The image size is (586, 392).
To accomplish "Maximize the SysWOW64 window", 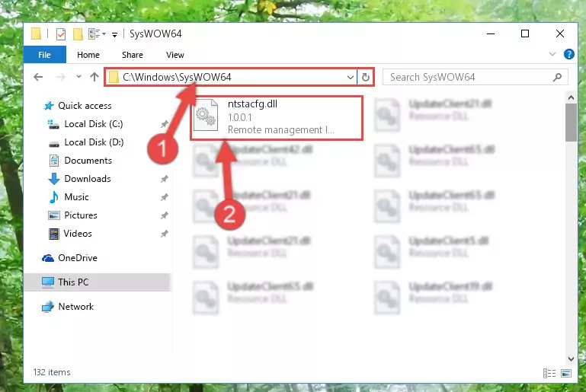I will [525, 33].
